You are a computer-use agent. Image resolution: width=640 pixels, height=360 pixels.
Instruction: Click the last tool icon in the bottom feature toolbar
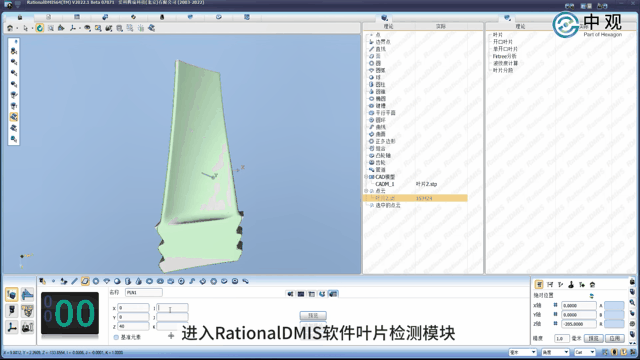pyautogui.click(x=245, y=281)
